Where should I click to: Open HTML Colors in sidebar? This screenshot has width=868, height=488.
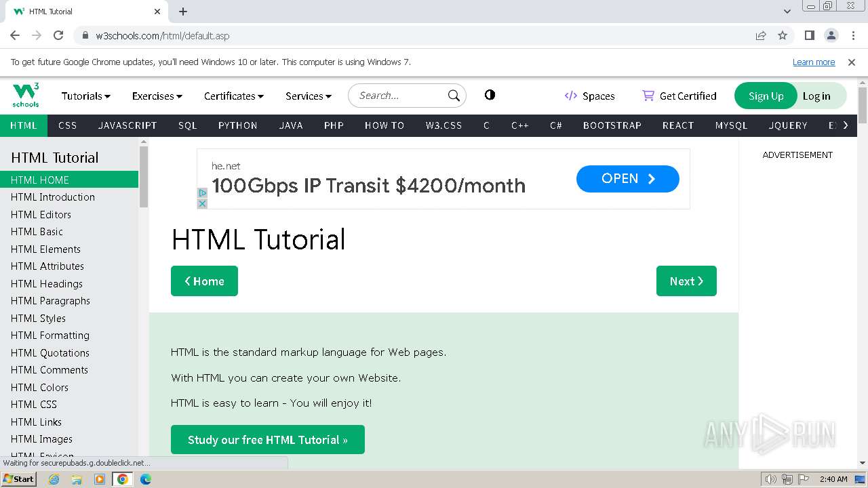tap(69, 387)
